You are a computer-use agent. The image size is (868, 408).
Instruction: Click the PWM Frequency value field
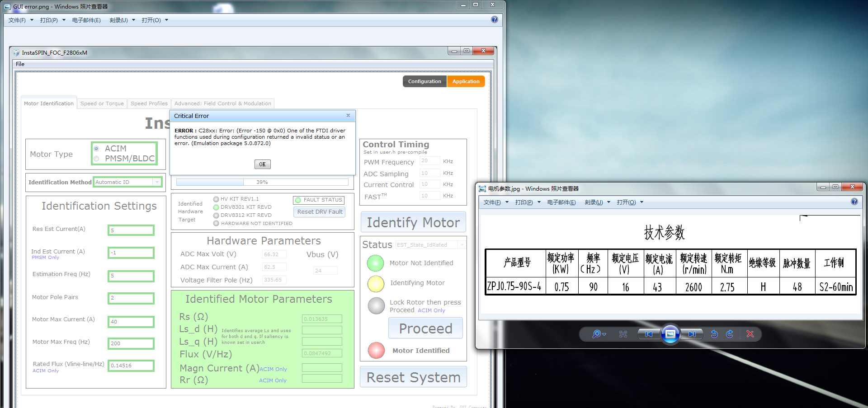[429, 161]
